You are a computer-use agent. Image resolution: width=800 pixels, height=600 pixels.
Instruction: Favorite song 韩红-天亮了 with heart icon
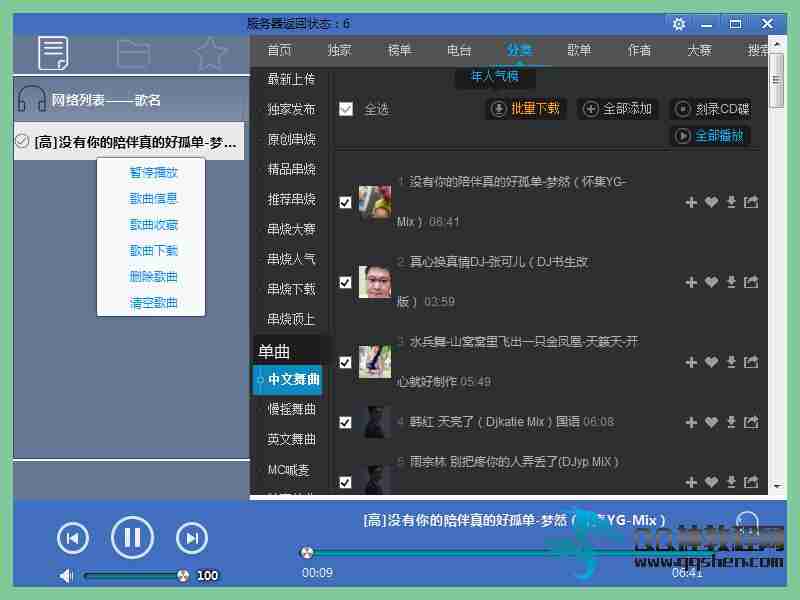coord(711,422)
